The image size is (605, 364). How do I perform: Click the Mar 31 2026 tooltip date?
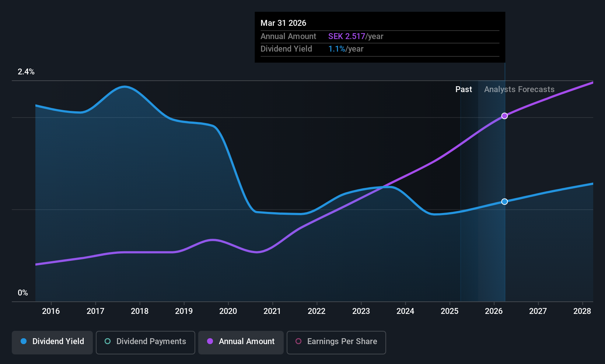pos(283,23)
